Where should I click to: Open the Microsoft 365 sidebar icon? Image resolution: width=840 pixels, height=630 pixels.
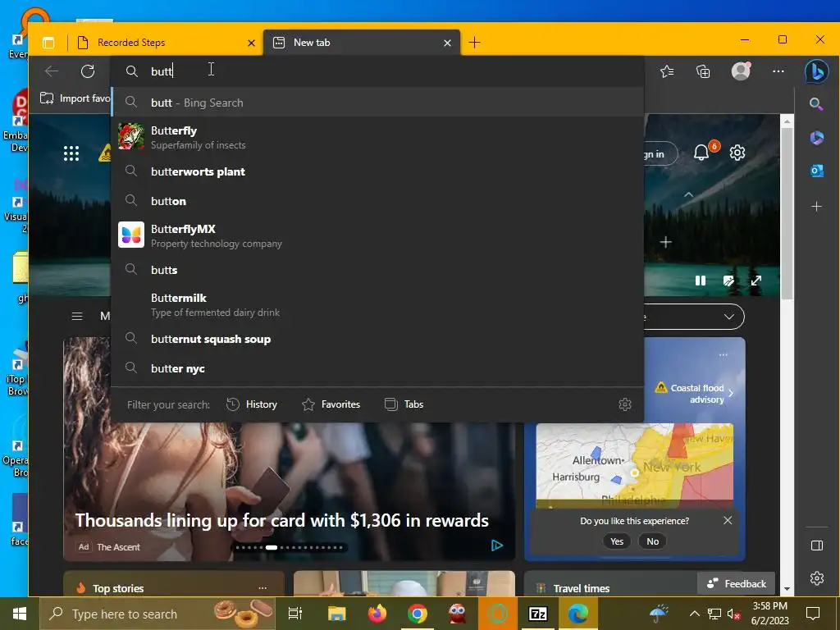pyautogui.click(x=816, y=138)
